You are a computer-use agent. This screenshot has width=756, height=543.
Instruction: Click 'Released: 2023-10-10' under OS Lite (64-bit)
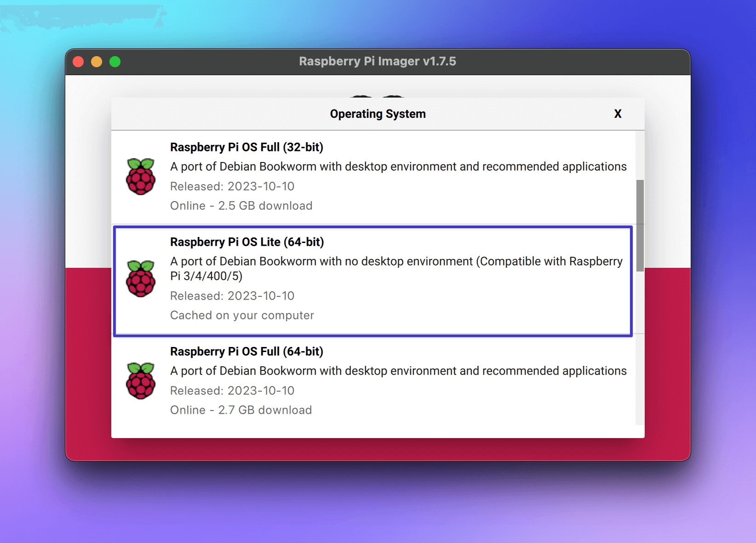232,296
